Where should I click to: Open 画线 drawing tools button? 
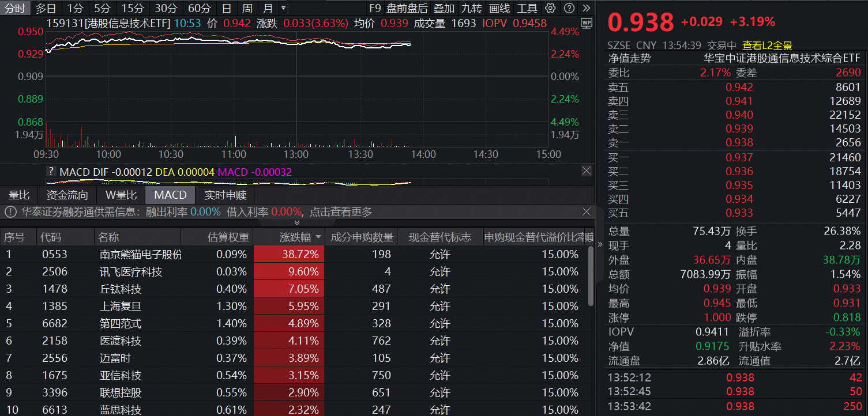click(x=499, y=8)
